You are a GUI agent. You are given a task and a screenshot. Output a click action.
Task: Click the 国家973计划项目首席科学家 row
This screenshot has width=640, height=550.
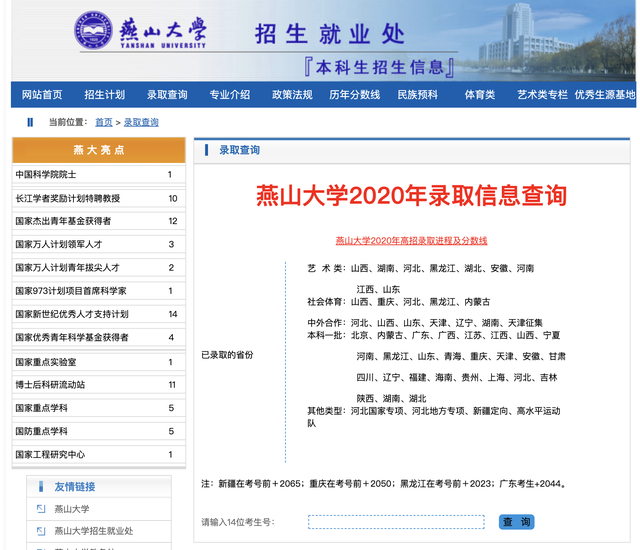[99, 291]
